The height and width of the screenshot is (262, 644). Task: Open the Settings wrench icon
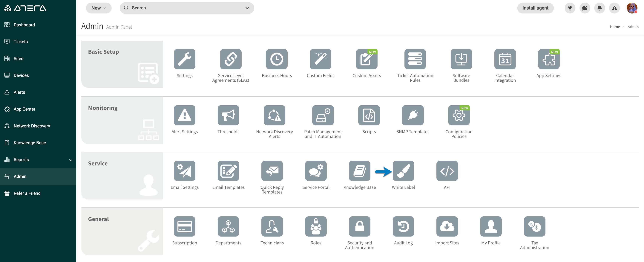[185, 59]
